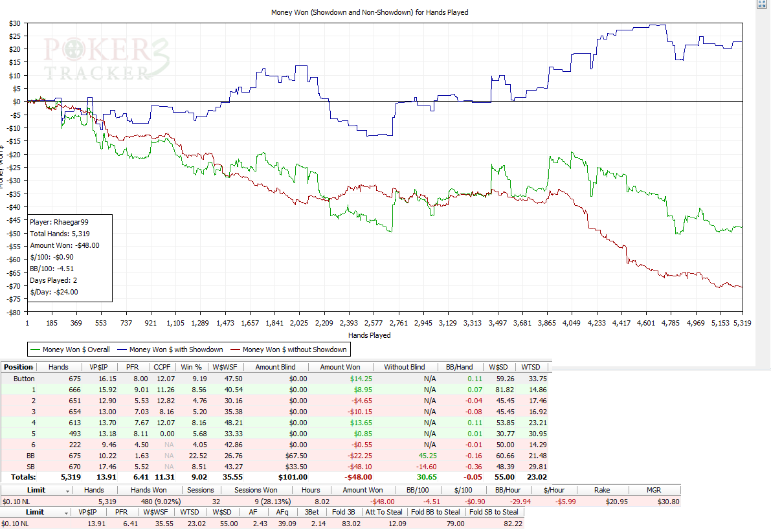Screen dimensions: 771x532
Task: Open the Limit dropdown arrow above Hands Won
Action: click(67, 491)
